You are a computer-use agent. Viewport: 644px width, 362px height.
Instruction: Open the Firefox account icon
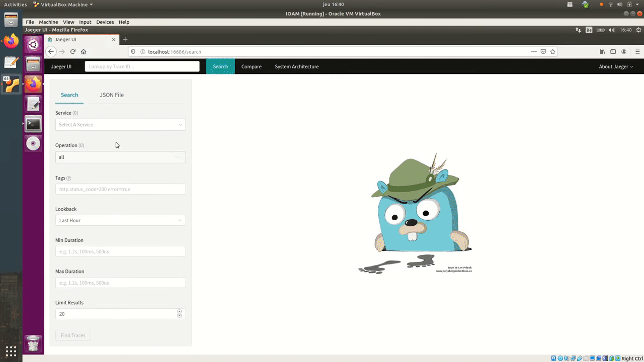[x=624, y=52]
